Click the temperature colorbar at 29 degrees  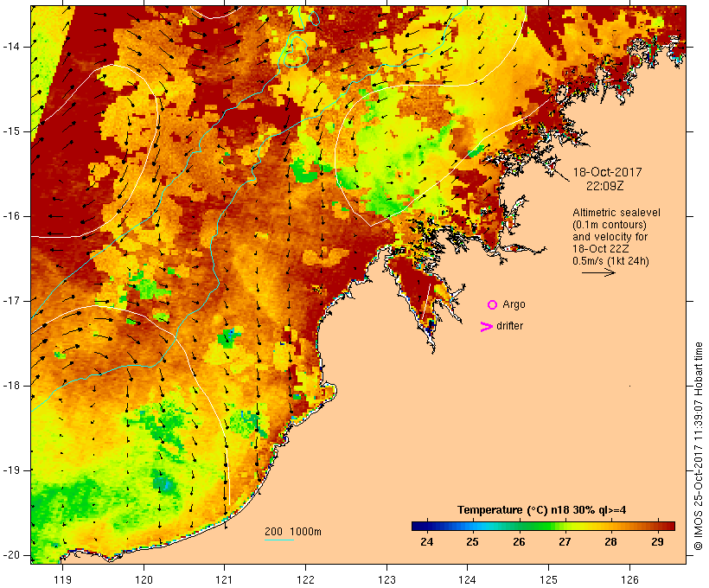click(657, 526)
